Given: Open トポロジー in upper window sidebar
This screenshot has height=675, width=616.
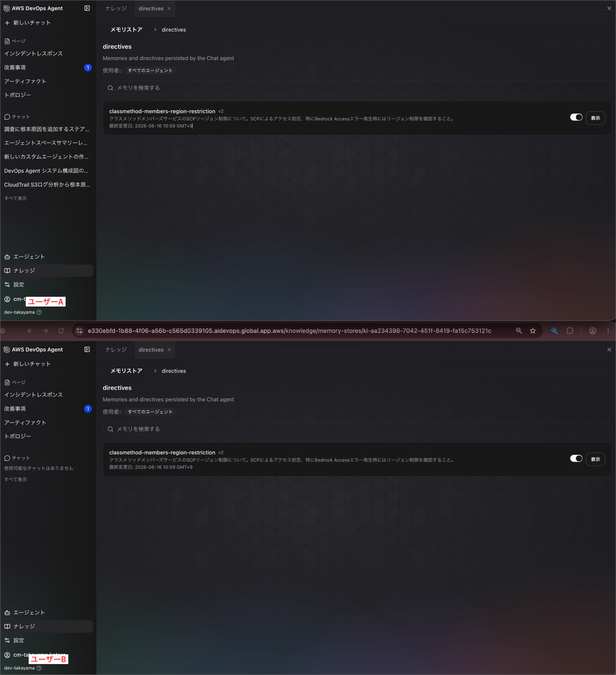Looking at the screenshot, I should click(18, 95).
